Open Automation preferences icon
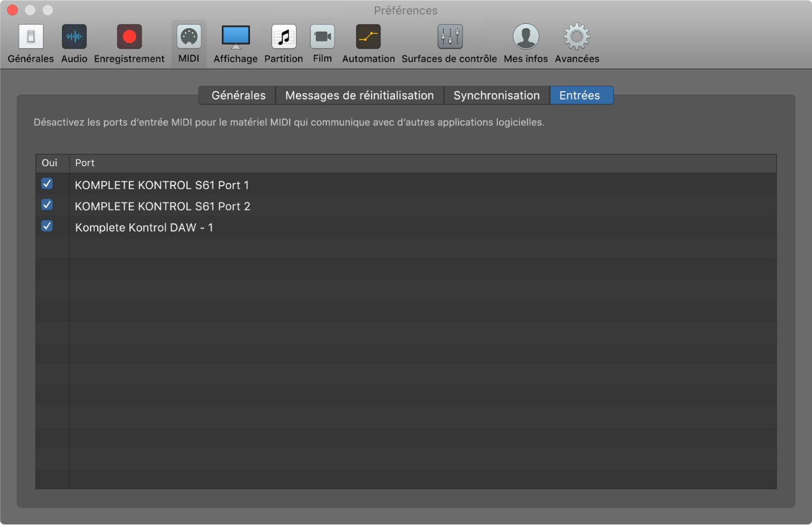The height and width of the screenshot is (525, 812). tap(368, 37)
